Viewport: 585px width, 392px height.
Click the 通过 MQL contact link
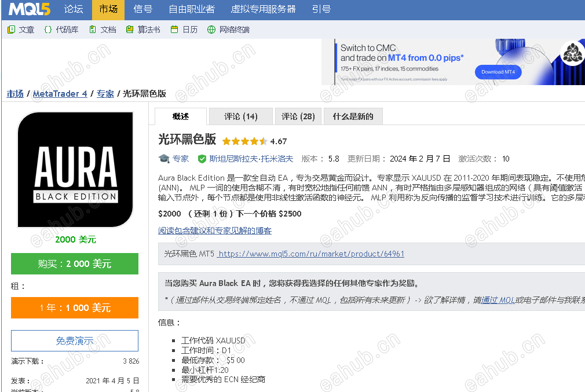pyautogui.click(x=498, y=300)
